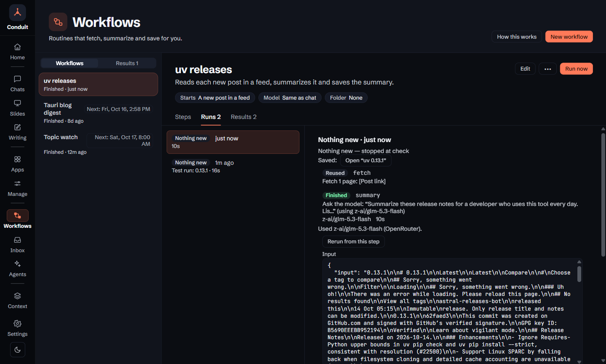Viewport: 606px width, 364px height.
Task: Select the Workflows sidebar icon
Action: pyautogui.click(x=17, y=216)
